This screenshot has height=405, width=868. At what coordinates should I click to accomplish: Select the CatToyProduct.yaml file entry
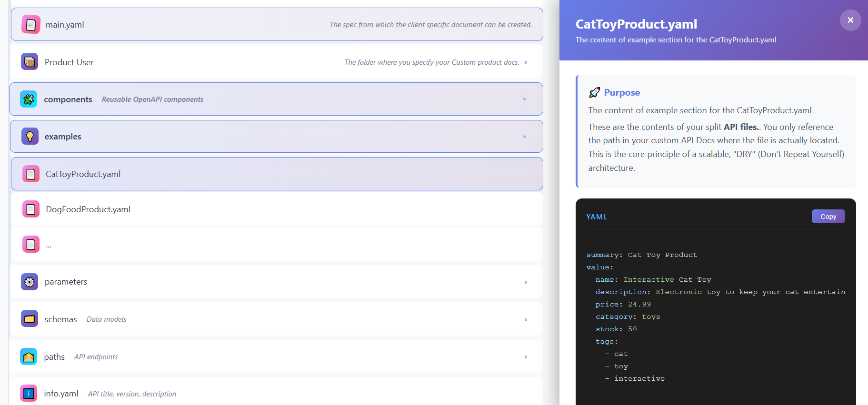[83, 174]
